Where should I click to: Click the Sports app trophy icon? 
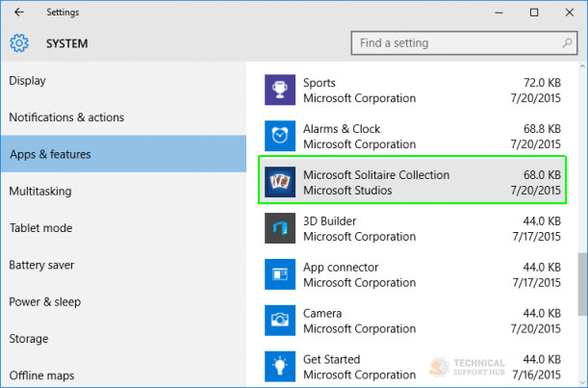280,90
